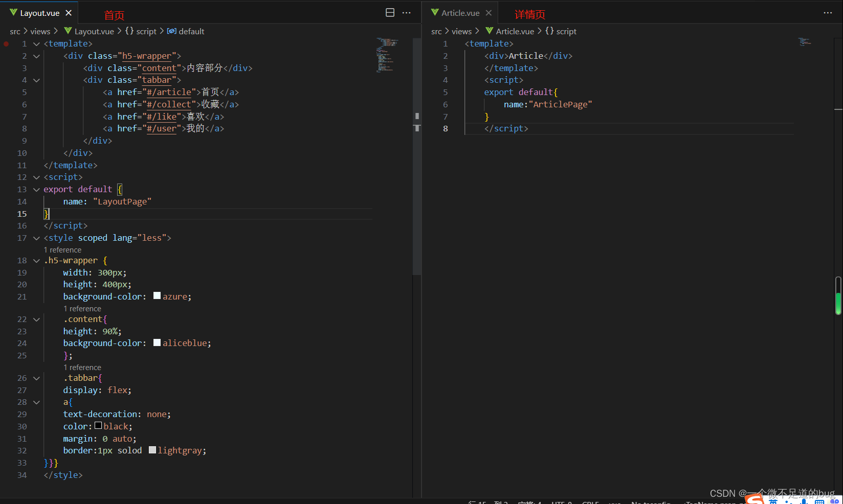Image resolution: width=843 pixels, height=504 pixels.
Task: Click default symbol icon in breadcrumb
Action: [172, 31]
